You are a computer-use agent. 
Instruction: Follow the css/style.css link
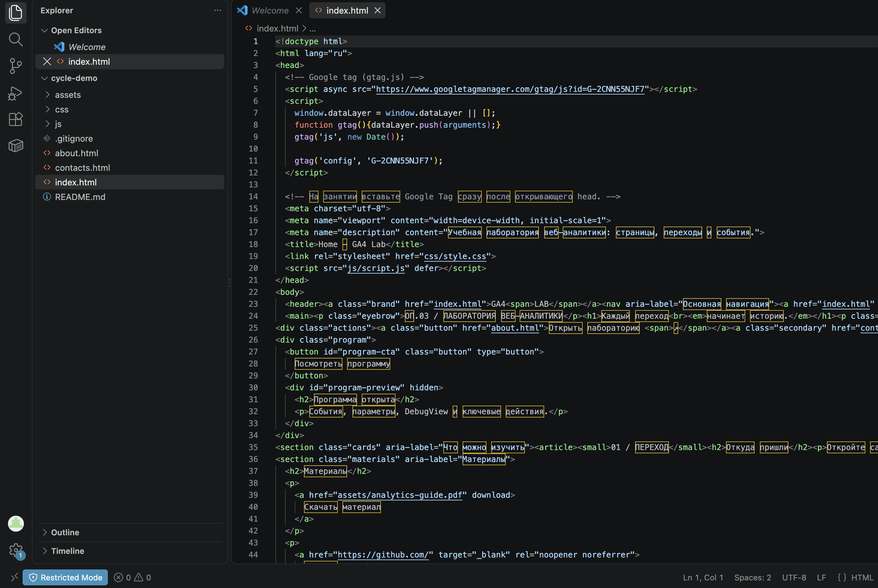455,256
